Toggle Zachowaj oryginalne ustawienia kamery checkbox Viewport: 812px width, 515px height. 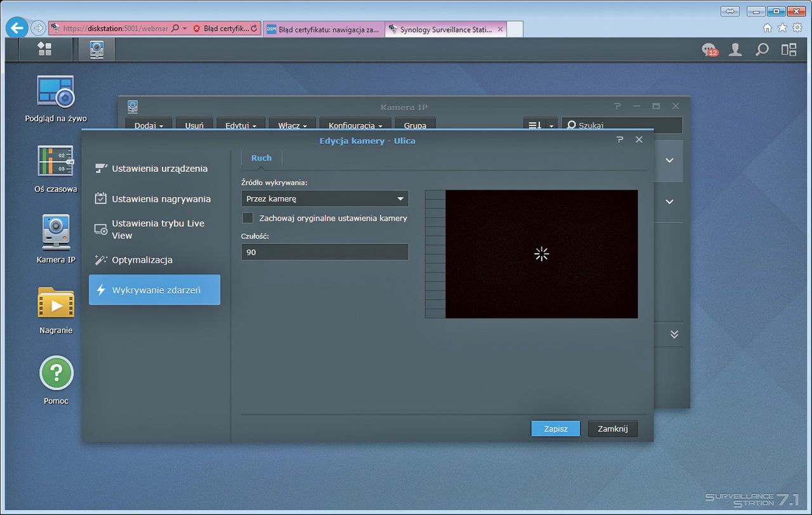click(248, 218)
